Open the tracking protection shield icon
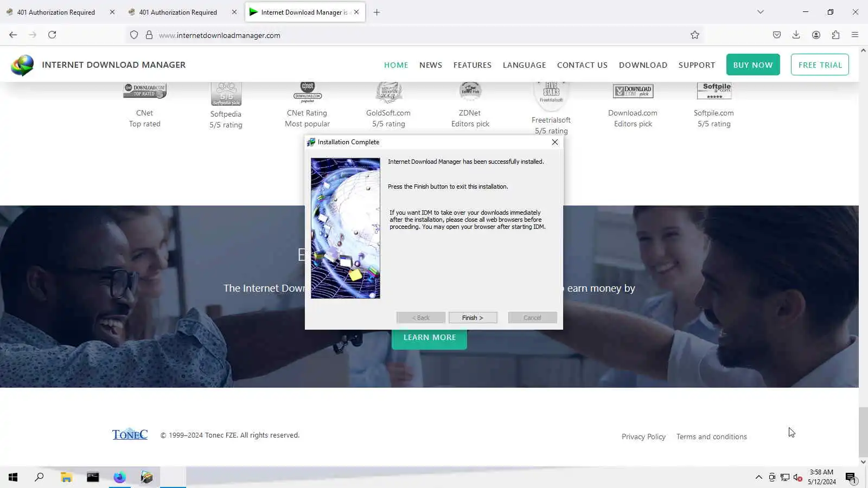 point(134,35)
